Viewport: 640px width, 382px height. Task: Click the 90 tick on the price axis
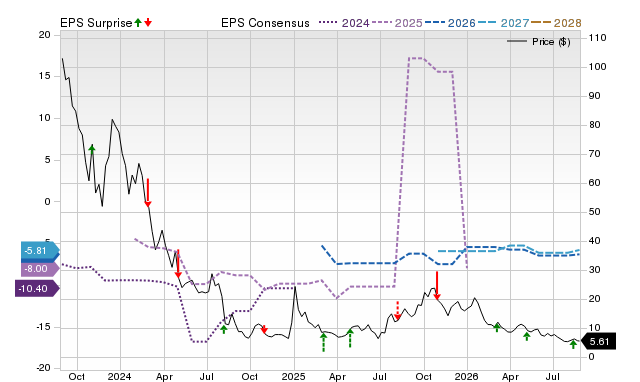595,96
